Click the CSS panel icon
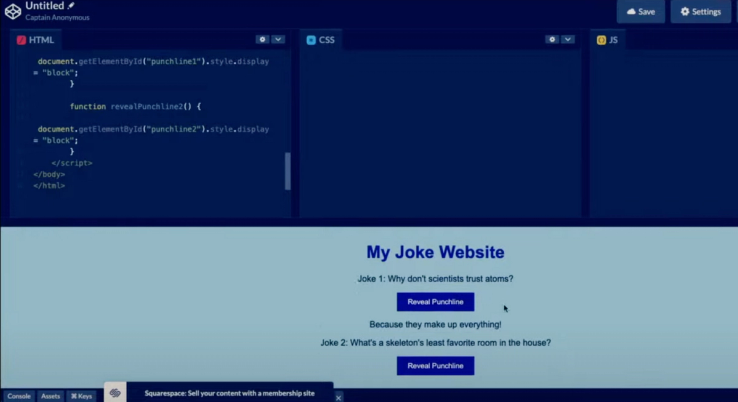The height and width of the screenshot is (402, 738). pyautogui.click(x=311, y=40)
